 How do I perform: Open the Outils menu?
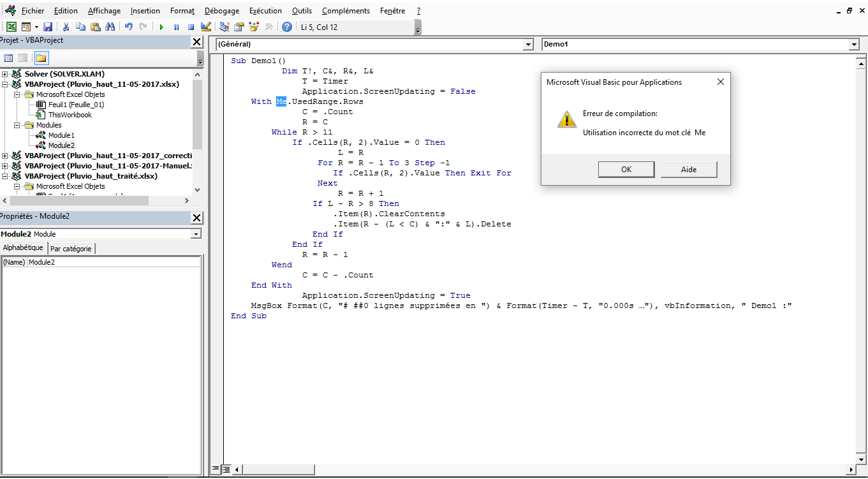302,11
